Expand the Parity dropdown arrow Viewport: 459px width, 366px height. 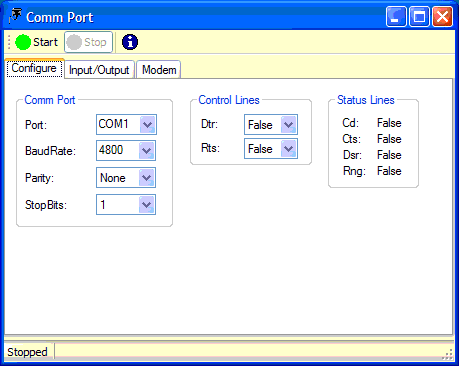pos(147,178)
